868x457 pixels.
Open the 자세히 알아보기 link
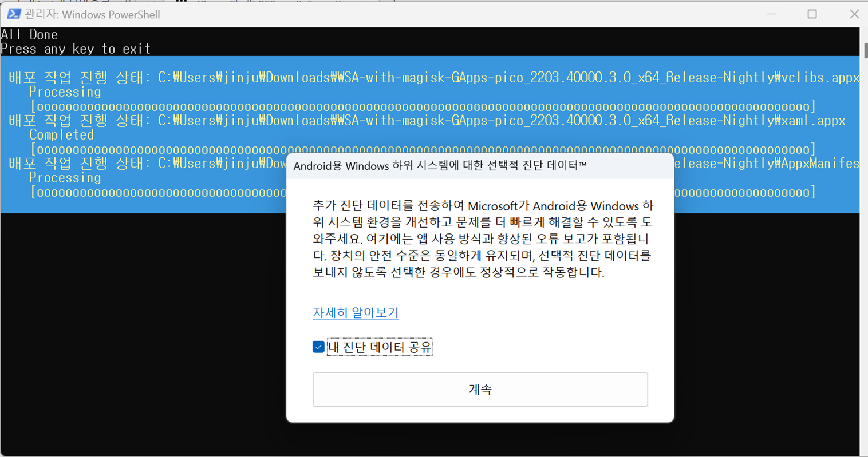click(356, 312)
